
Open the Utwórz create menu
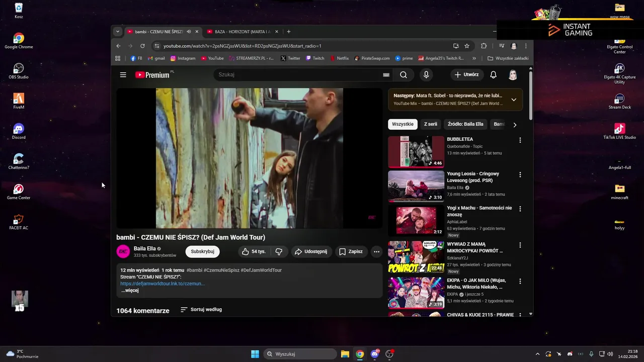(467, 75)
